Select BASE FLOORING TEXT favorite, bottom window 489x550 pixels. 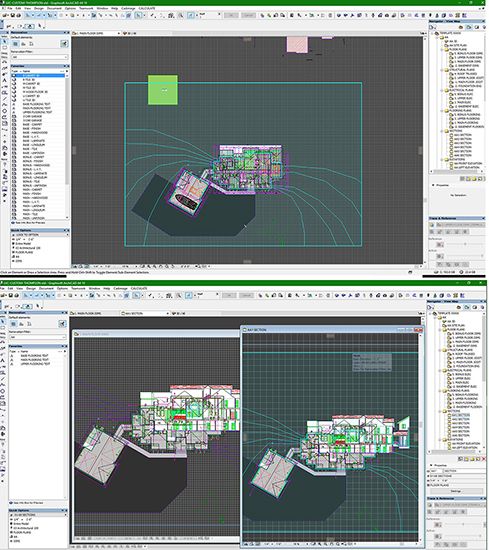[x=35, y=356]
